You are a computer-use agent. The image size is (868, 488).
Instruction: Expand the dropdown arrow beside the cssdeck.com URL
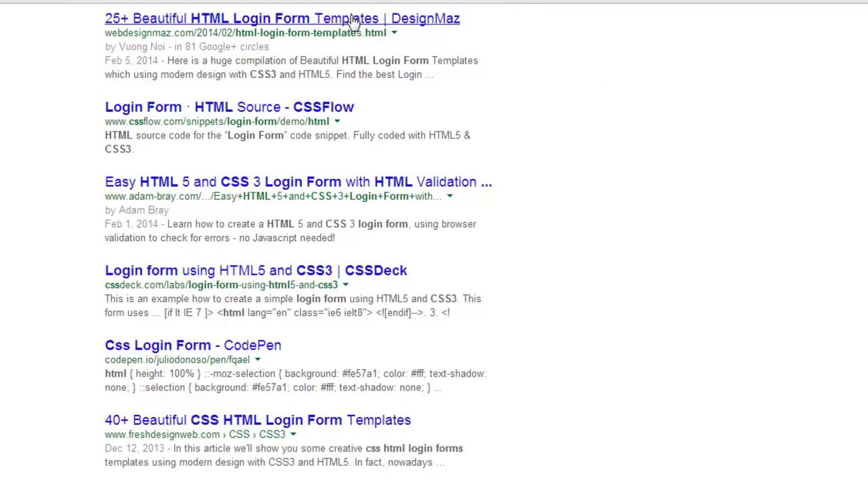click(345, 285)
